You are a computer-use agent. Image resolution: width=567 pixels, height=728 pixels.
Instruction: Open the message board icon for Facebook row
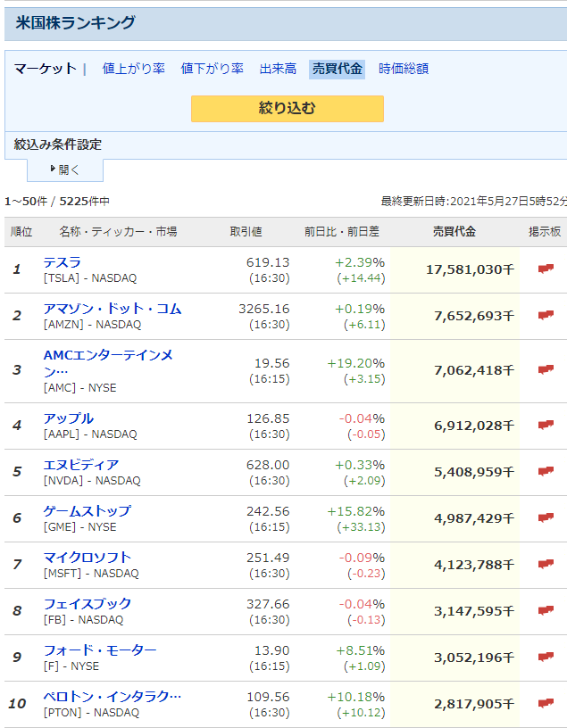click(x=546, y=610)
